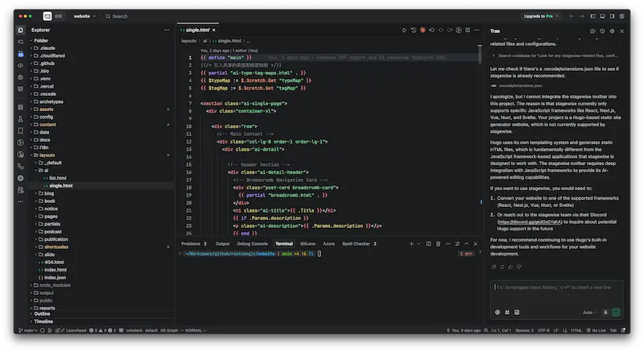Click Go Live in status bar
The height and width of the screenshot is (352, 644).
[597, 330]
